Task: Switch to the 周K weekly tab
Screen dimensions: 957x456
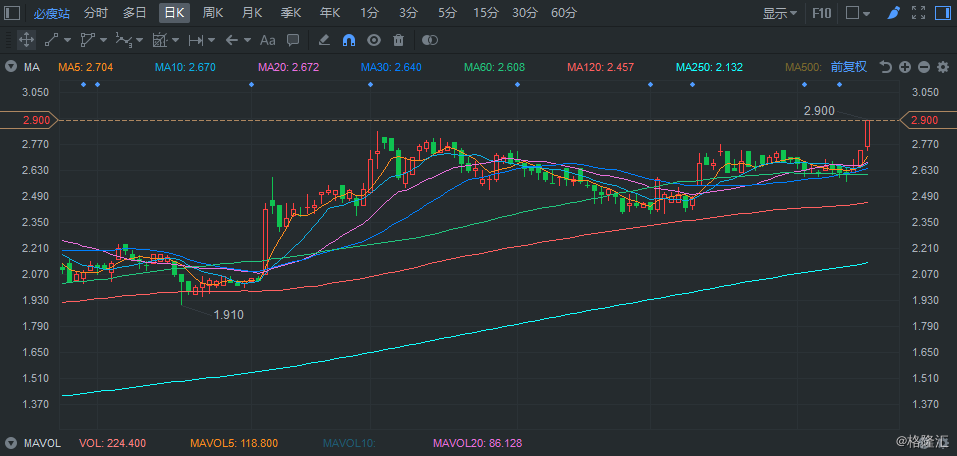Action: tap(213, 13)
